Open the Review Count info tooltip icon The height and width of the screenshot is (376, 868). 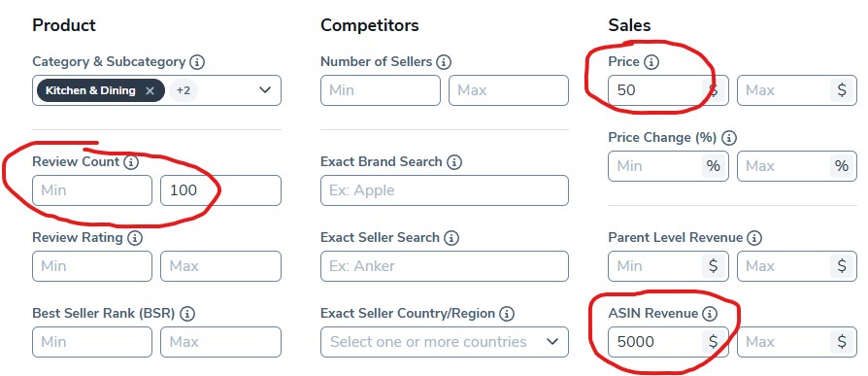click(131, 162)
